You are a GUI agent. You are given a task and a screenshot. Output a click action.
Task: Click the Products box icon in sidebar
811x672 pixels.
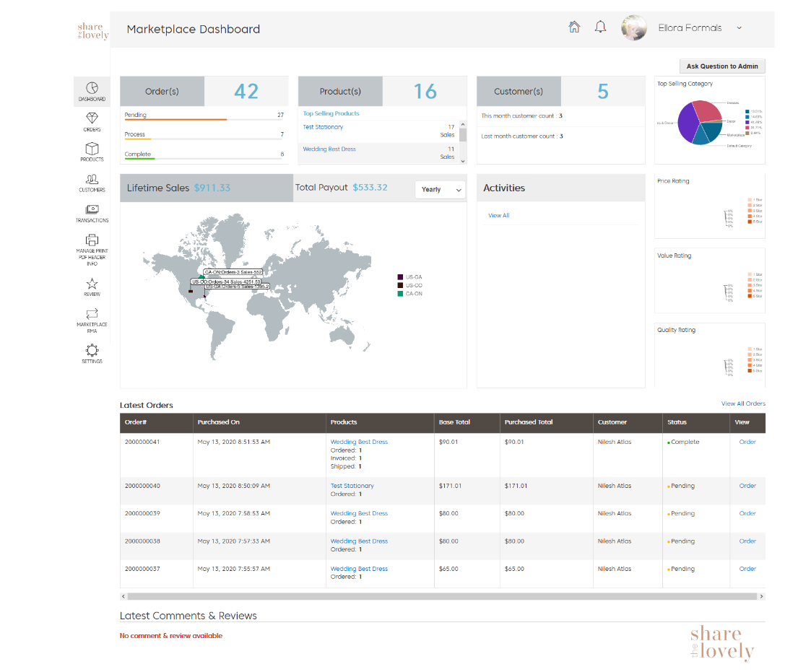pyautogui.click(x=92, y=149)
